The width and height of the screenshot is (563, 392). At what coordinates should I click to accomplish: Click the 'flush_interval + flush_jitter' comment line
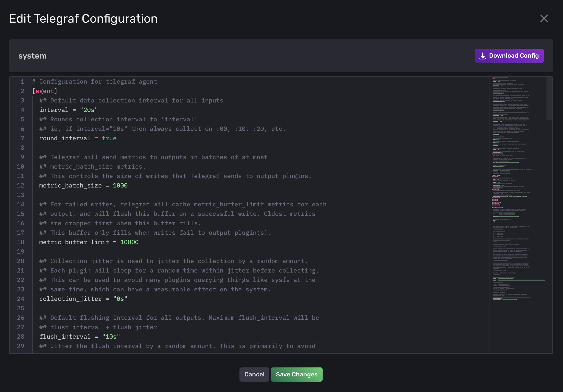click(98, 327)
